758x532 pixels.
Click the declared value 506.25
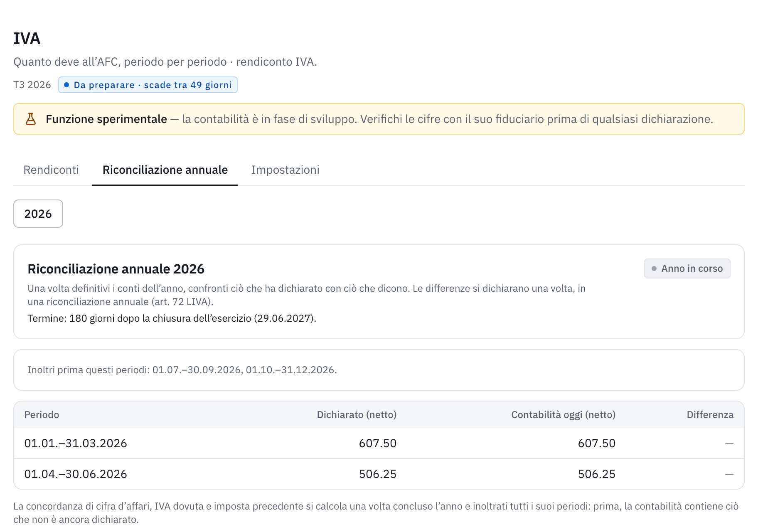tap(377, 474)
